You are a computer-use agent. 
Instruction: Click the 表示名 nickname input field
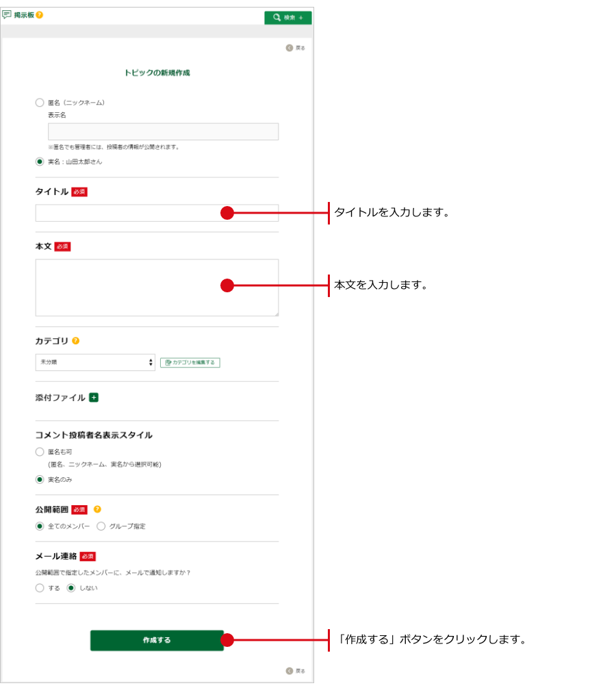click(x=163, y=132)
